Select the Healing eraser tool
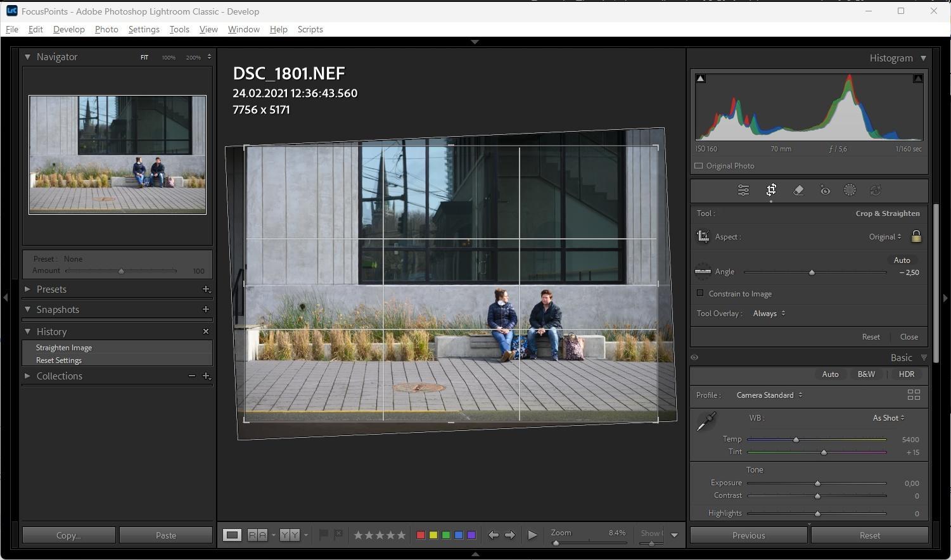Screen dimensions: 951x560 [x=798, y=190]
